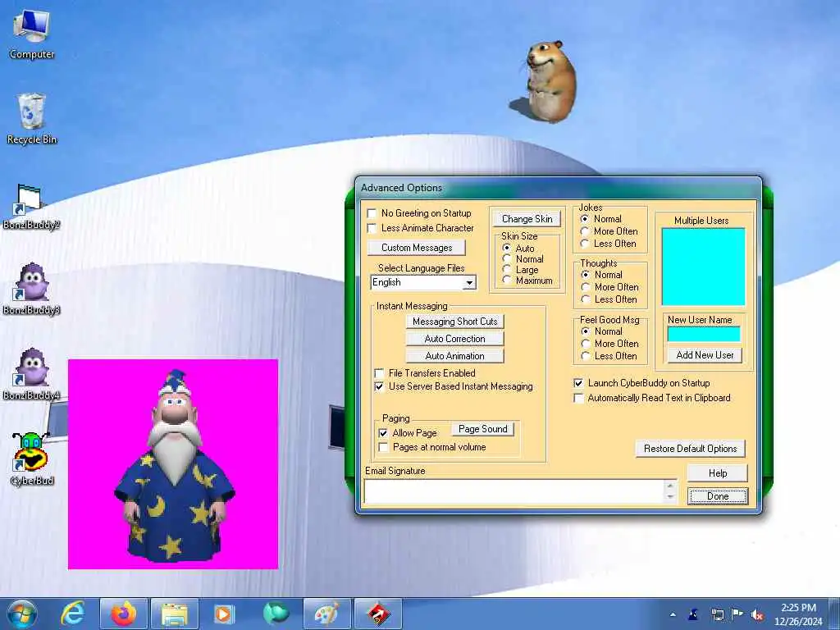Click the Auto Correction button
840x630 pixels.
pyautogui.click(x=454, y=339)
